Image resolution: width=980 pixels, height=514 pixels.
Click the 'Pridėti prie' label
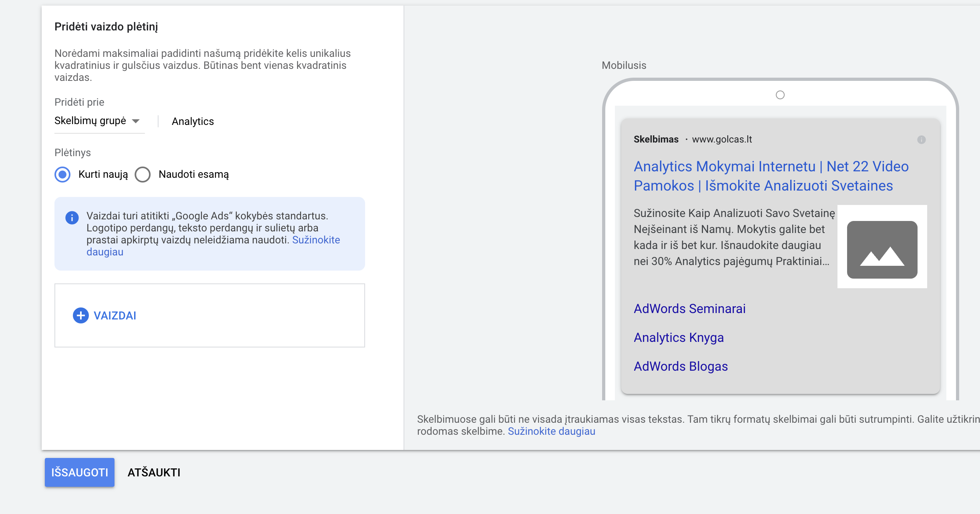[x=79, y=102]
